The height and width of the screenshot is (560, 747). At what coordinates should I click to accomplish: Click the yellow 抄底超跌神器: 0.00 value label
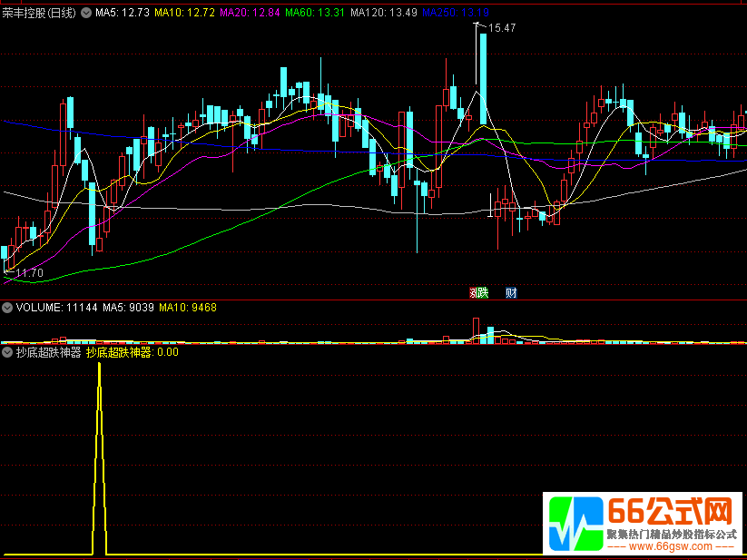point(133,352)
